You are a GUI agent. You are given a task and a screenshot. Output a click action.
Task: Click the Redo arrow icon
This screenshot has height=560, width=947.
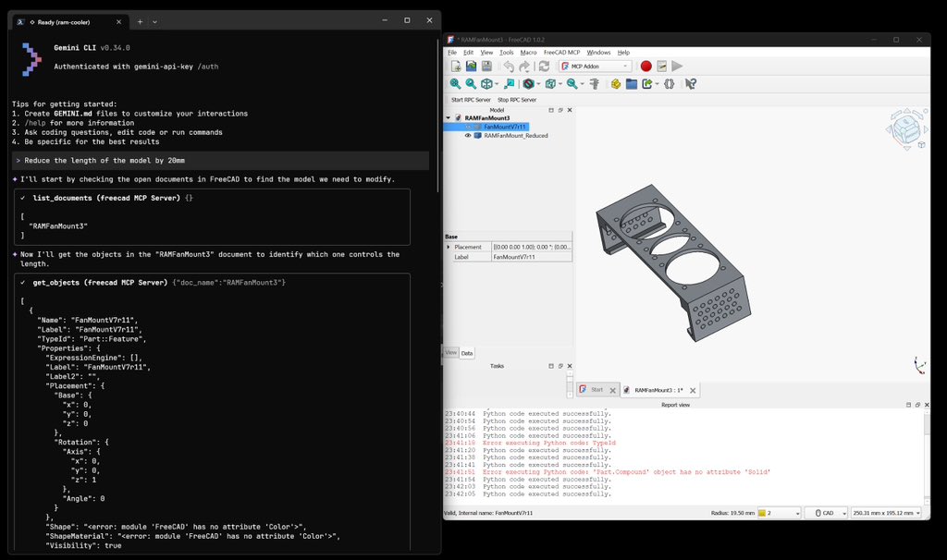pyautogui.click(x=524, y=67)
